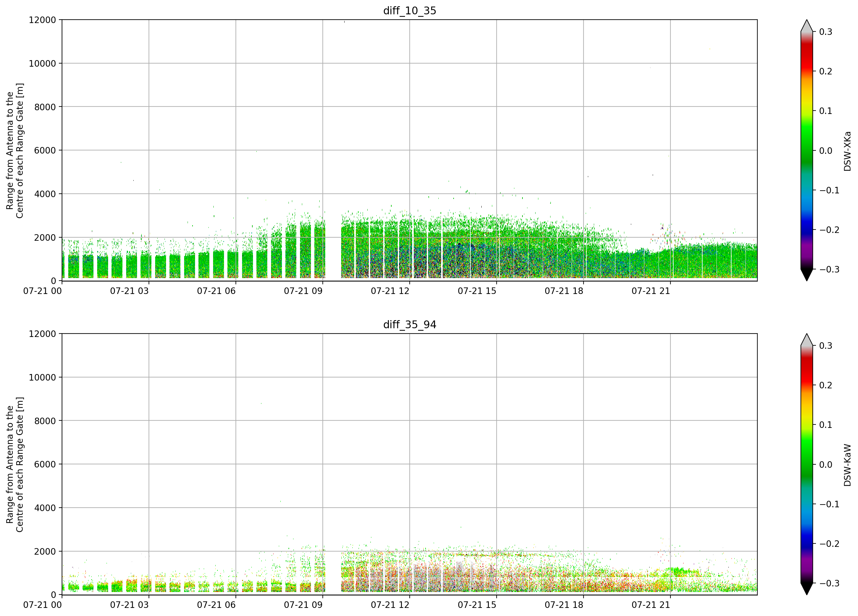Click the '07-21 12' x tick under the diff_35_94 plot
Image resolution: width=858 pixels, height=616 pixels.
tap(390, 605)
